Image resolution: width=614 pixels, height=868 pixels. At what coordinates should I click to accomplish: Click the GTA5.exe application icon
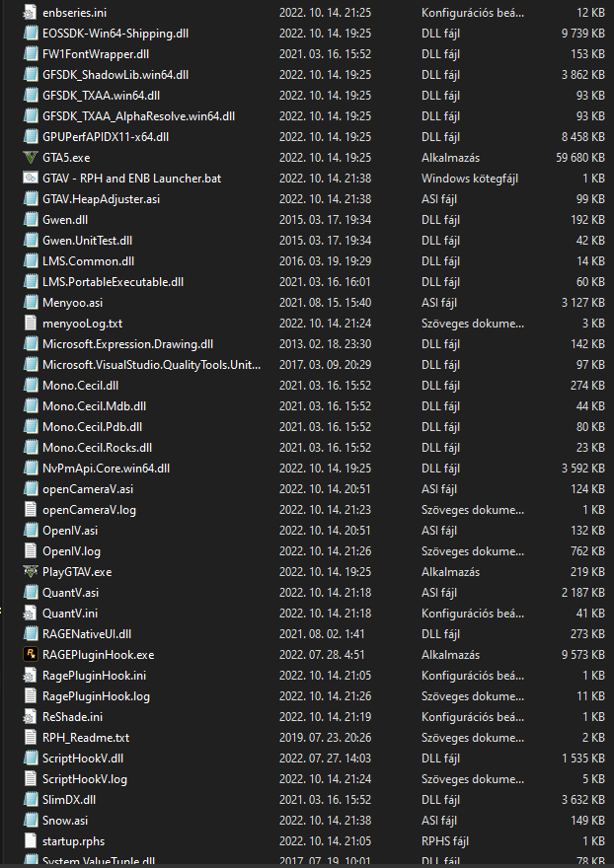[30, 158]
